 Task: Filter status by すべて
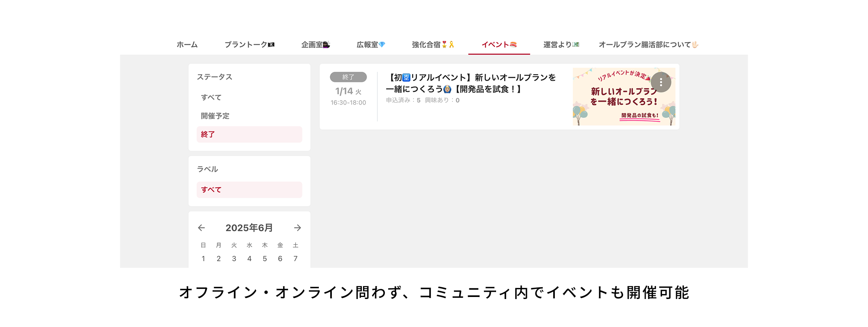pyautogui.click(x=249, y=97)
